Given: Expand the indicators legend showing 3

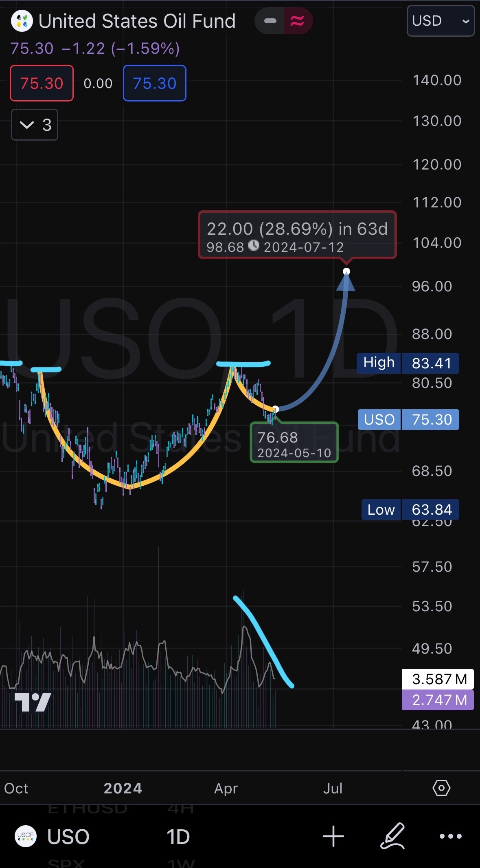Looking at the screenshot, I should 35,125.
